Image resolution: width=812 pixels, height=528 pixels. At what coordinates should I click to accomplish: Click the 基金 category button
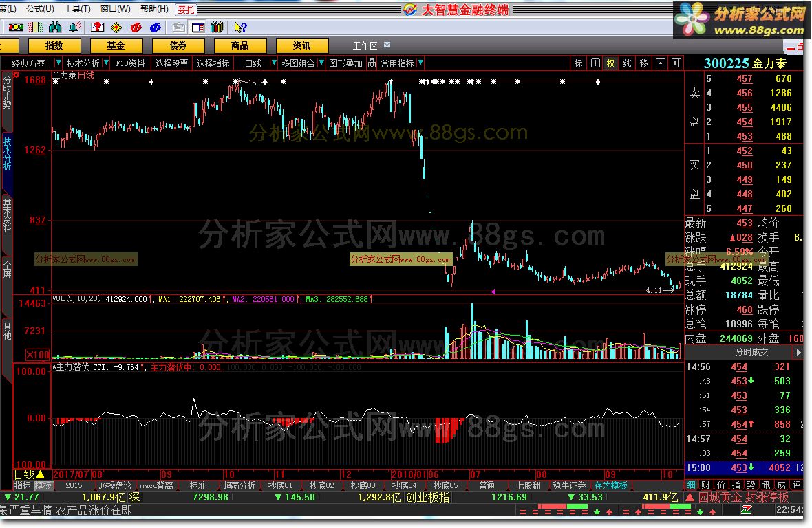coord(116,45)
